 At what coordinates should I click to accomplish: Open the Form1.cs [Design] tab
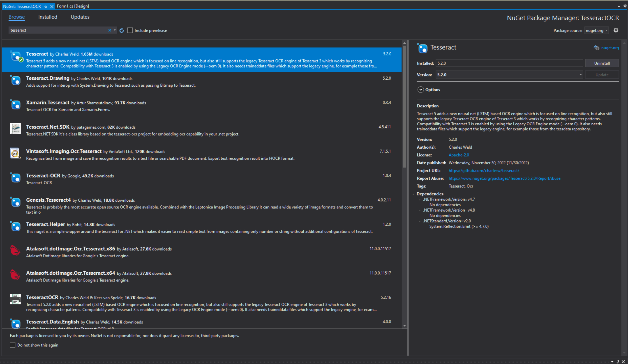pos(73,6)
